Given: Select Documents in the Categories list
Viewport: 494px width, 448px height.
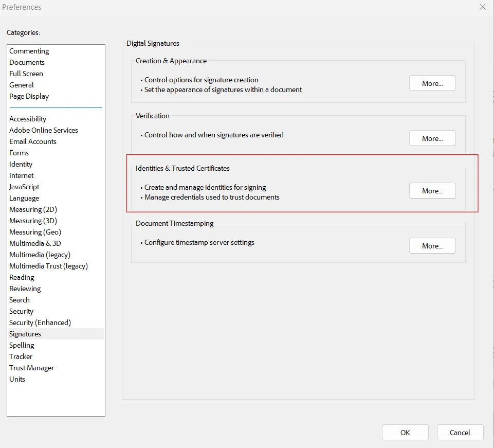Looking at the screenshot, I should [27, 62].
